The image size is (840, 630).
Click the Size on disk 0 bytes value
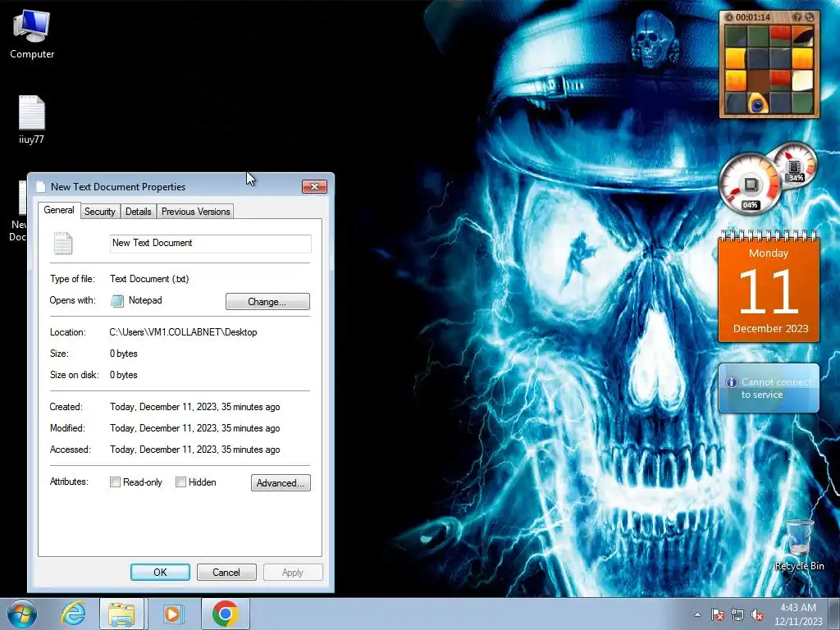[x=124, y=375]
